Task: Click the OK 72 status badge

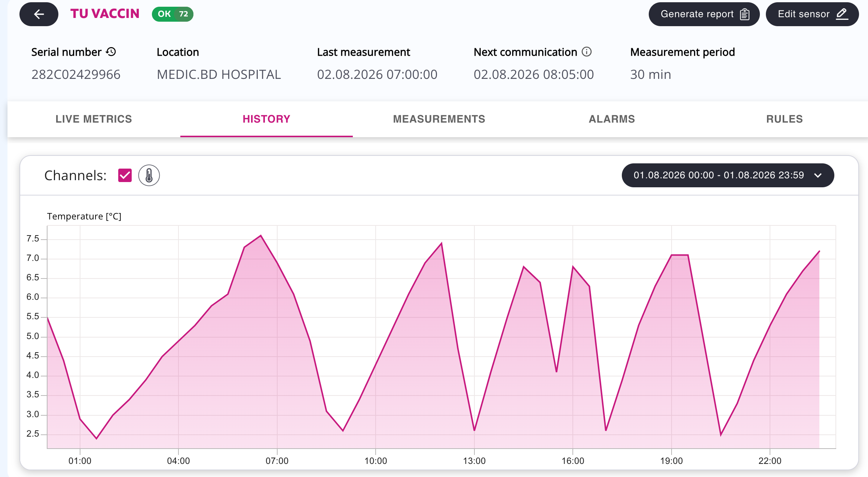Action: (172, 14)
